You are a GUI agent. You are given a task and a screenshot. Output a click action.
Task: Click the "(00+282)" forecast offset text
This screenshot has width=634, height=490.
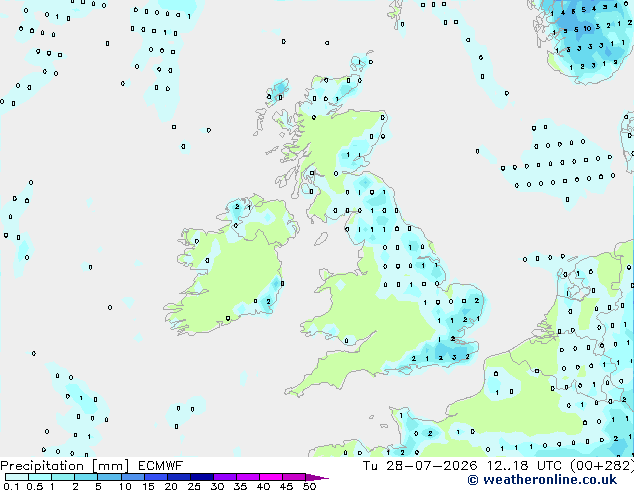tap(602, 466)
